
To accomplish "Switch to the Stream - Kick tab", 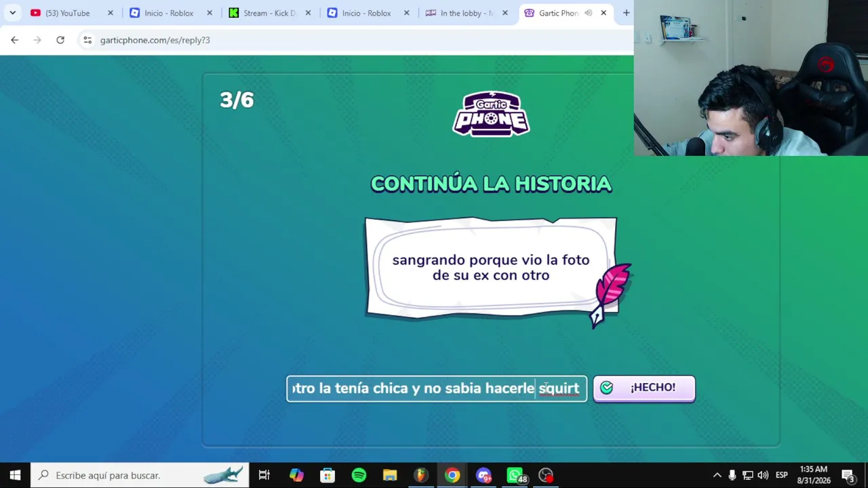I will point(269,13).
